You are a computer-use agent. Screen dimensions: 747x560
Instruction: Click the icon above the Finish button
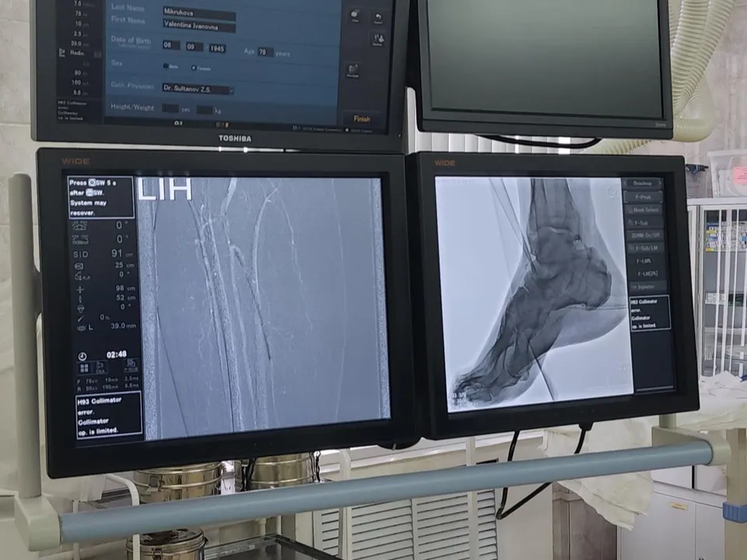[x=352, y=71]
